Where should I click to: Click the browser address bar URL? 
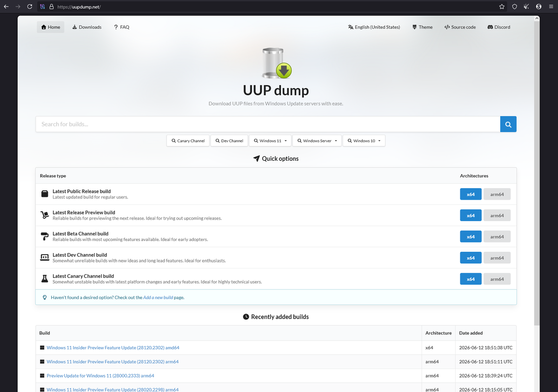(x=79, y=7)
